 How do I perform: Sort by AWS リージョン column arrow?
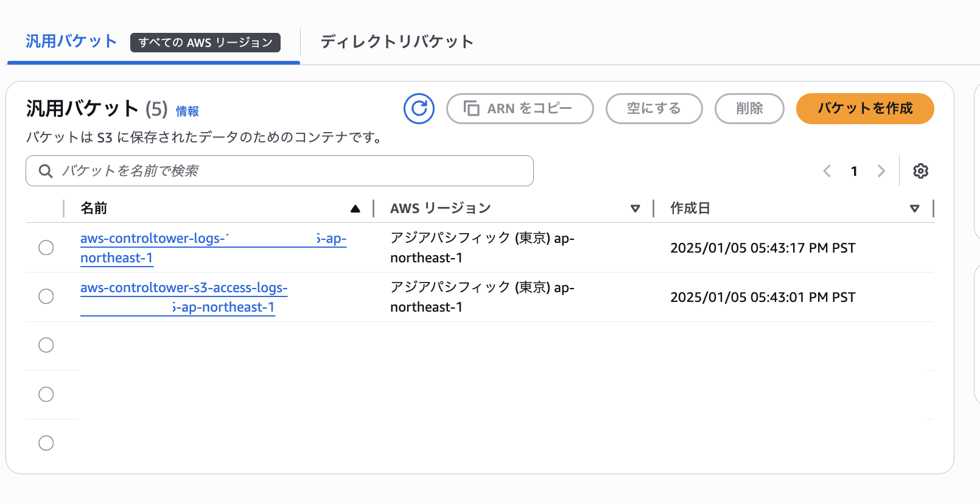point(635,209)
